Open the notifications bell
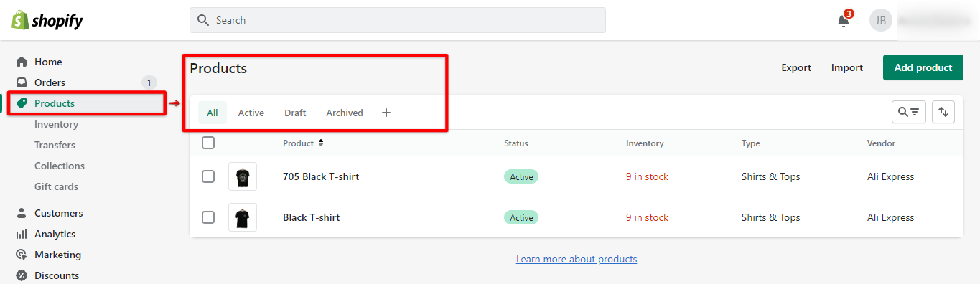 coord(844,20)
